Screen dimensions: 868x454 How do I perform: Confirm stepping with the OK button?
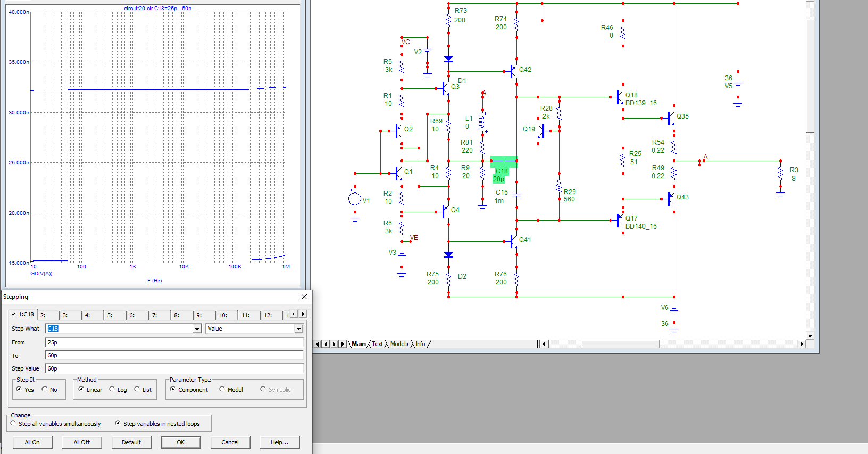point(181,442)
